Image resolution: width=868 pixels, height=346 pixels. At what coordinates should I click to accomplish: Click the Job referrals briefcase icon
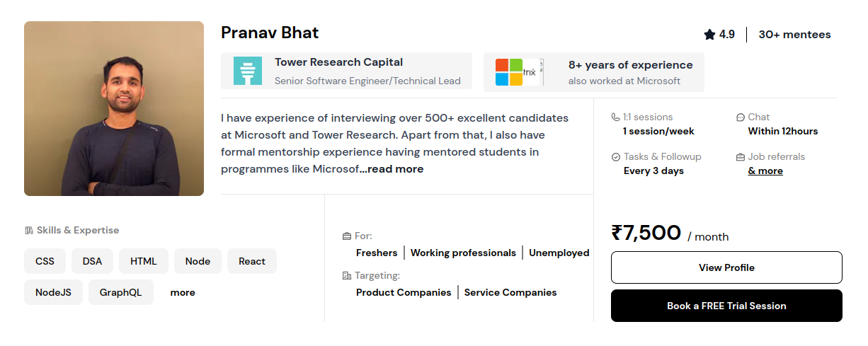point(741,157)
